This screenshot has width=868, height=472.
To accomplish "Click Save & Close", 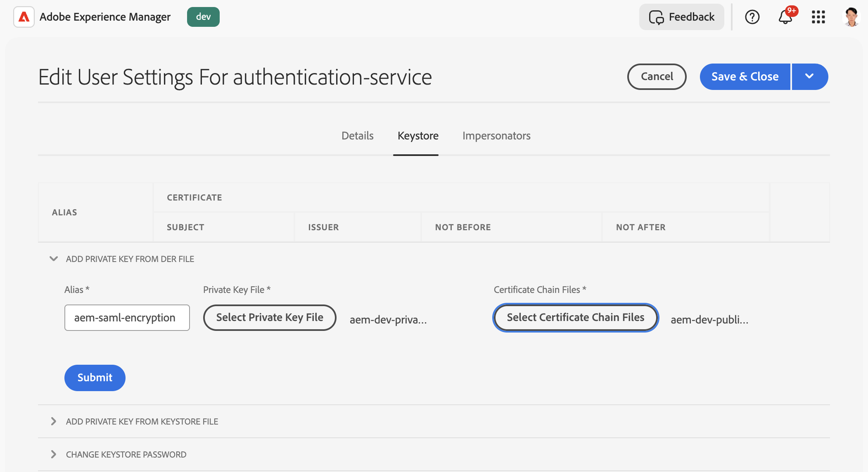I will pos(745,76).
